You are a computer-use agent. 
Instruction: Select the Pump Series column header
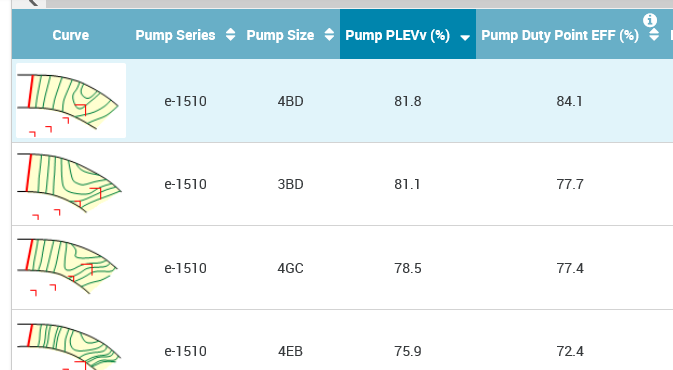(x=175, y=35)
